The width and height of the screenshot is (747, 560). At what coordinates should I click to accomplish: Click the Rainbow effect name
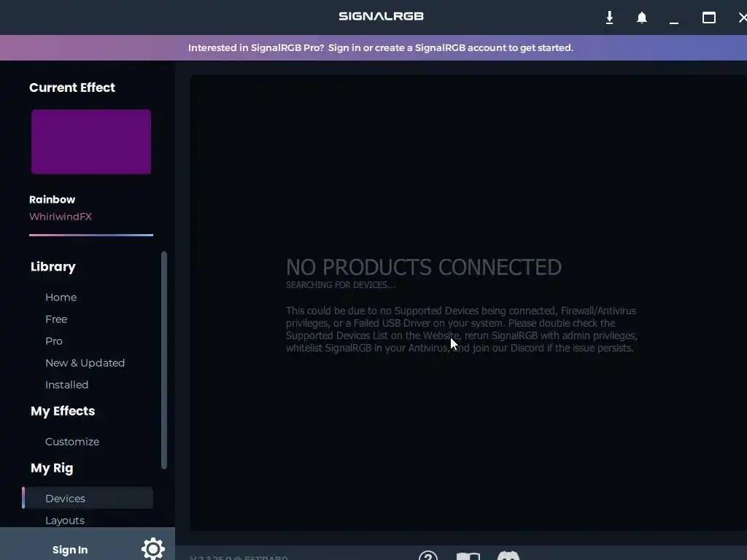pyautogui.click(x=53, y=200)
